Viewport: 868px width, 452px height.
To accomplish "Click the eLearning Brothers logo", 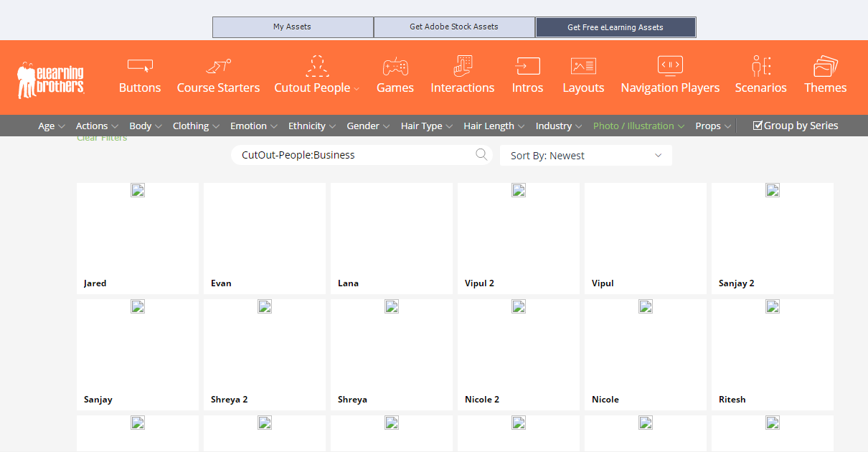I will tap(51, 80).
